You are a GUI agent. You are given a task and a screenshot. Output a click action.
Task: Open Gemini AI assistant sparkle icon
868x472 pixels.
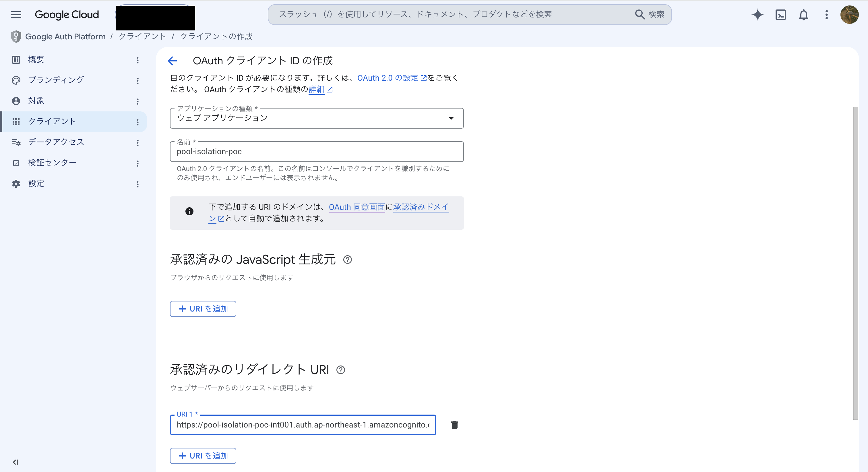pyautogui.click(x=757, y=14)
